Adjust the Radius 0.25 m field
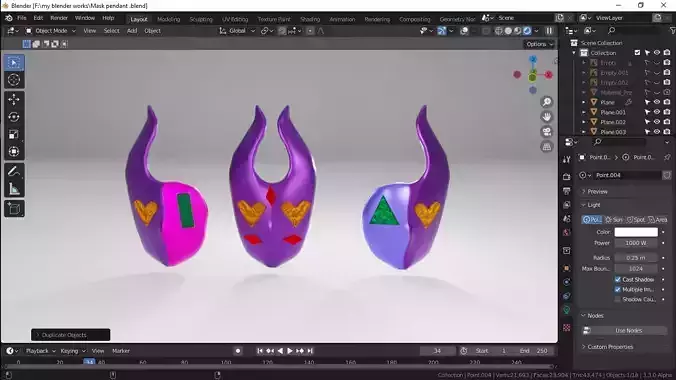 point(636,258)
